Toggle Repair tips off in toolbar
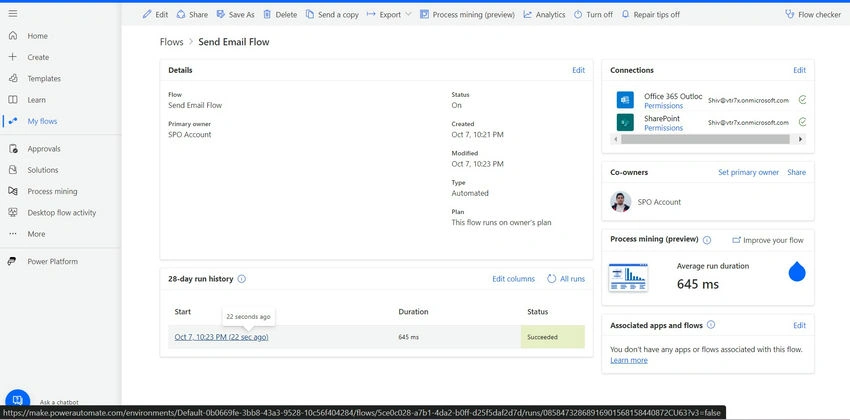850x420 pixels. point(651,15)
